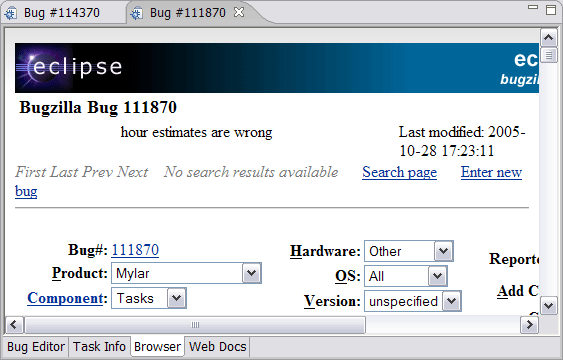The width and height of the screenshot is (563, 360).
Task: Click the horizontal scrollbar left arrow
Action: [x=14, y=325]
